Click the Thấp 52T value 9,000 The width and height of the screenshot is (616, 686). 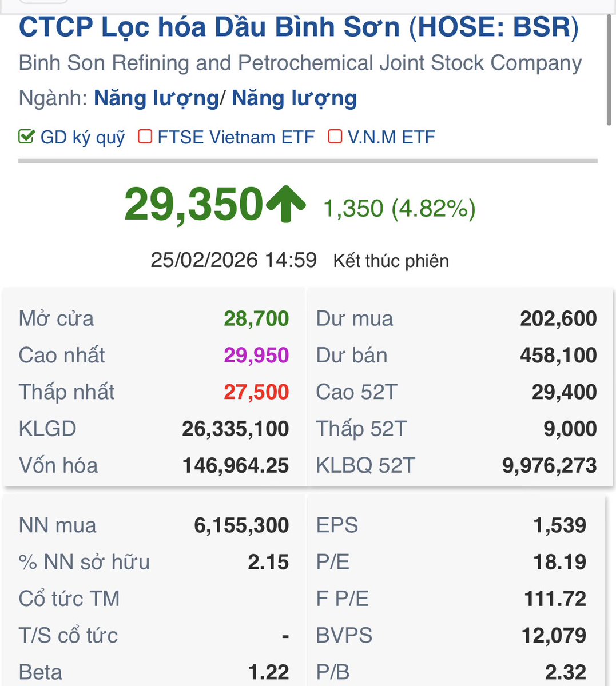tap(570, 429)
